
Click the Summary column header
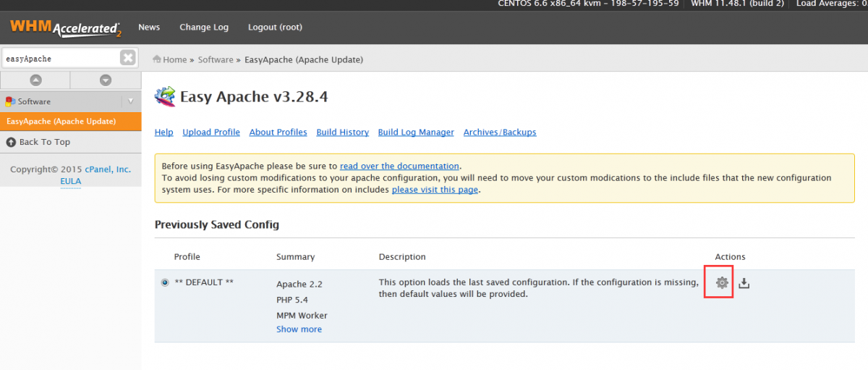point(296,257)
